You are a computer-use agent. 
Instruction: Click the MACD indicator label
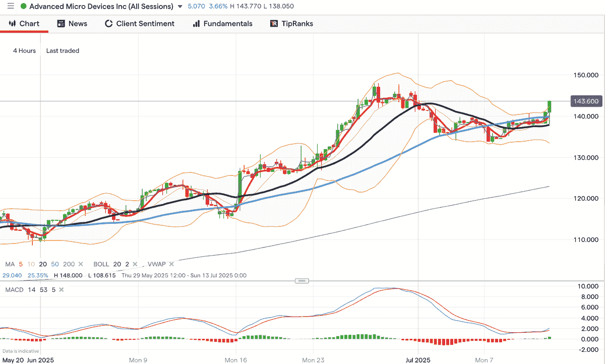click(x=14, y=289)
